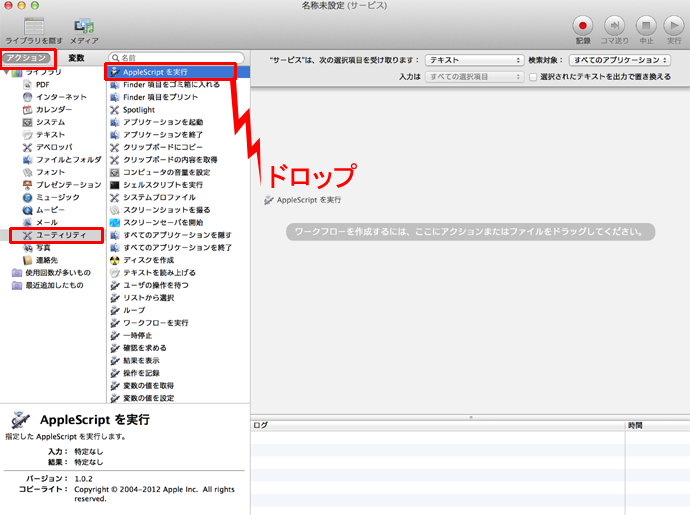Select the AppleScript を実行 action
Image resolution: width=690 pixels, height=515 pixels.
178,72
